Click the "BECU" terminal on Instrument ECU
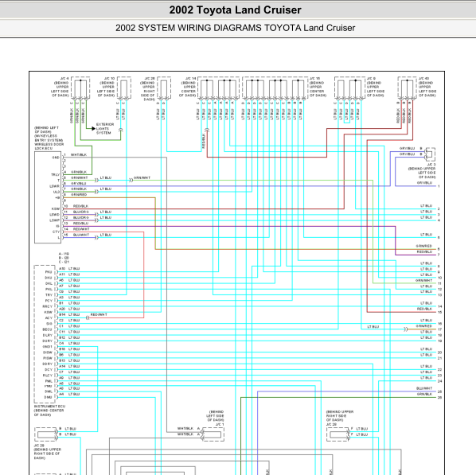Viewport: 476px width, 475px height. point(47,329)
